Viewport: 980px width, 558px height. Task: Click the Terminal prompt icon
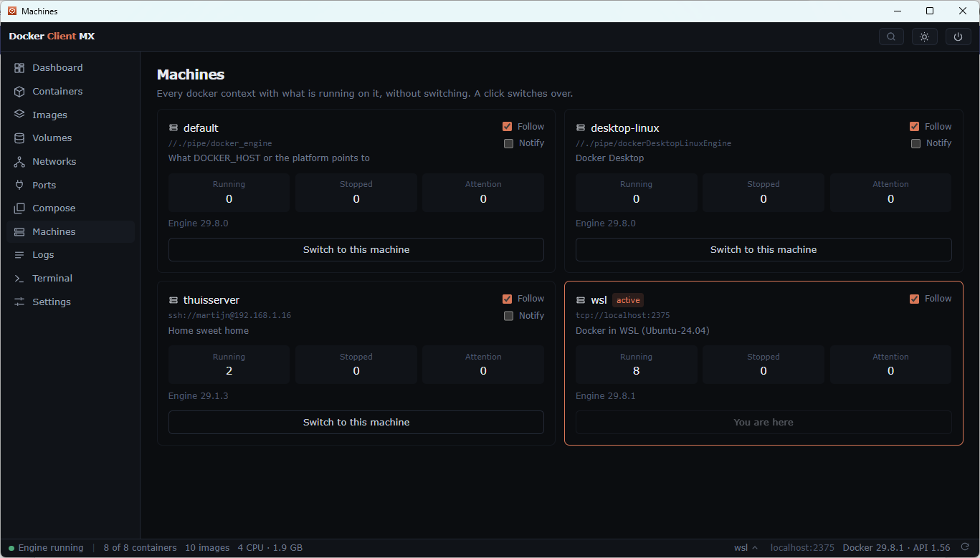coord(19,279)
